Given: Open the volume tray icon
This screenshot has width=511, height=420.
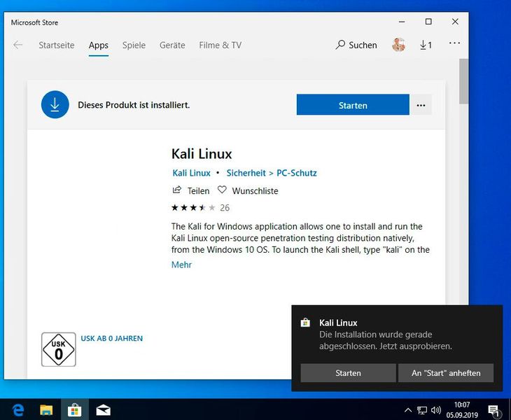Looking at the screenshot, I should coord(435,410).
